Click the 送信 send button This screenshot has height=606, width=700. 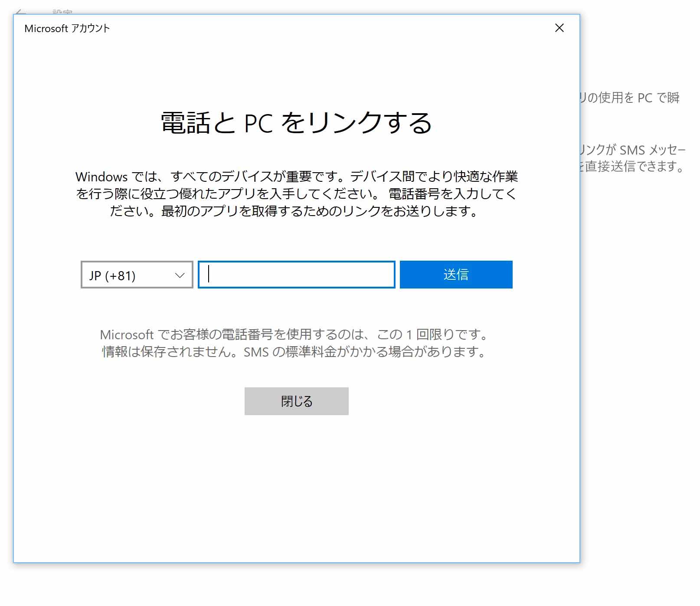456,275
